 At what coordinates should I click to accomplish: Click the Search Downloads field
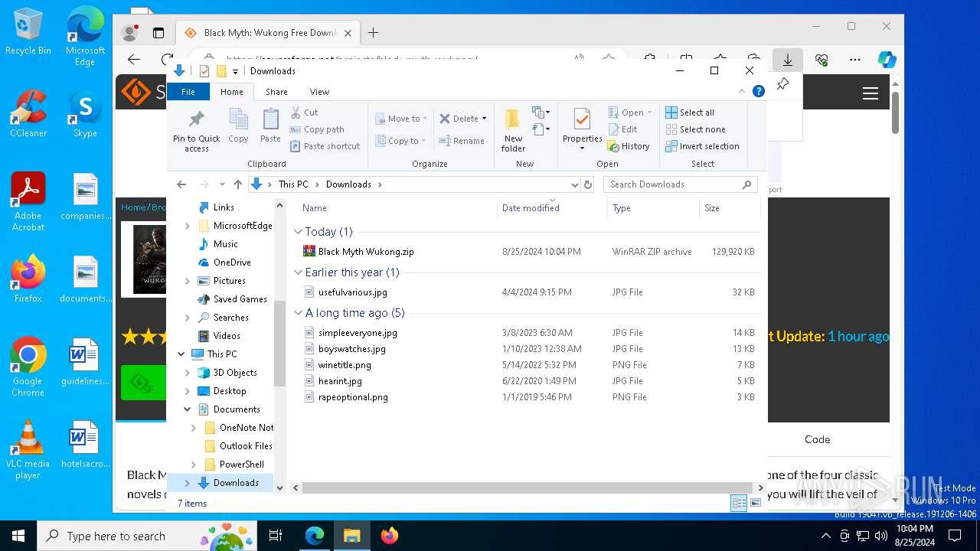681,184
